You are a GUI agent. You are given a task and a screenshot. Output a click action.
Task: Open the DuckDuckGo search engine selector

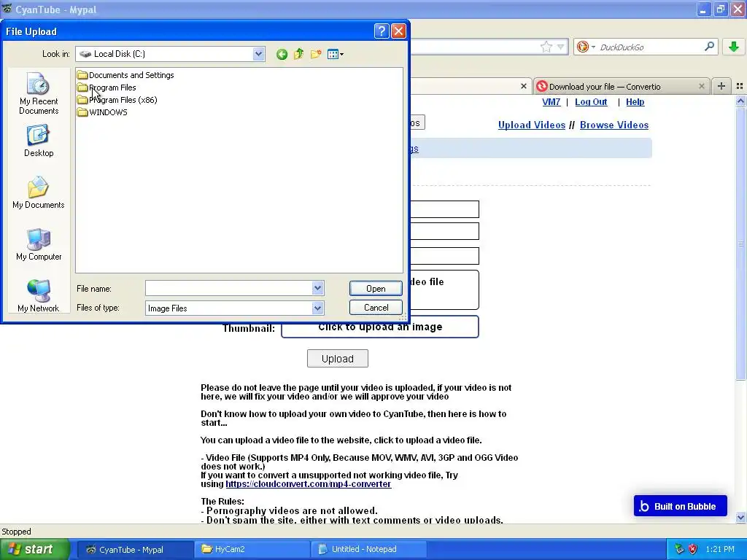[586, 47]
